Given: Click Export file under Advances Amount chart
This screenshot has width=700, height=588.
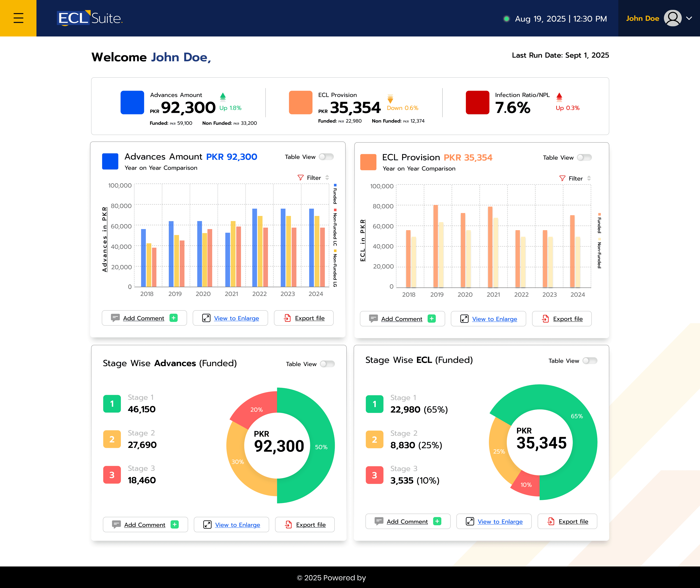Looking at the screenshot, I should (309, 318).
